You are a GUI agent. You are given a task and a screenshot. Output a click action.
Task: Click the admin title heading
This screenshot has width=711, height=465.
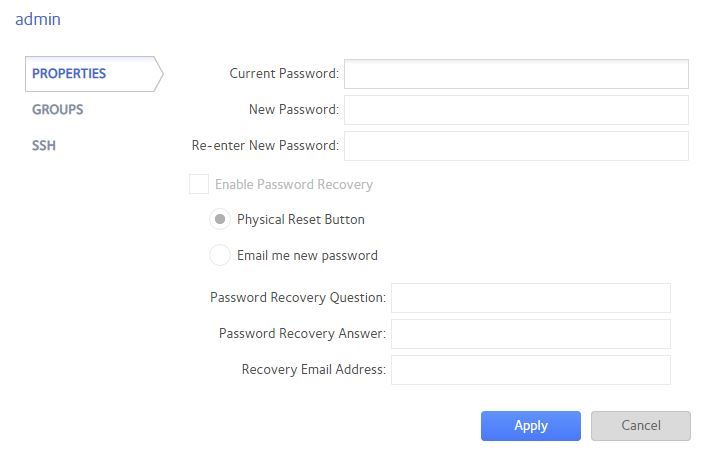pos(38,19)
